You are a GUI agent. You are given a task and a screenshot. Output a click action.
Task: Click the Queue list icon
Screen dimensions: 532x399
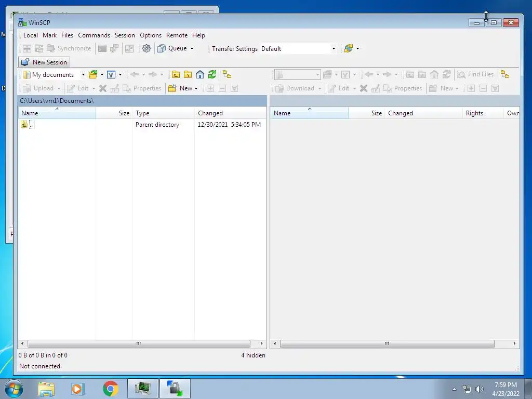click(x=162, y=48)
